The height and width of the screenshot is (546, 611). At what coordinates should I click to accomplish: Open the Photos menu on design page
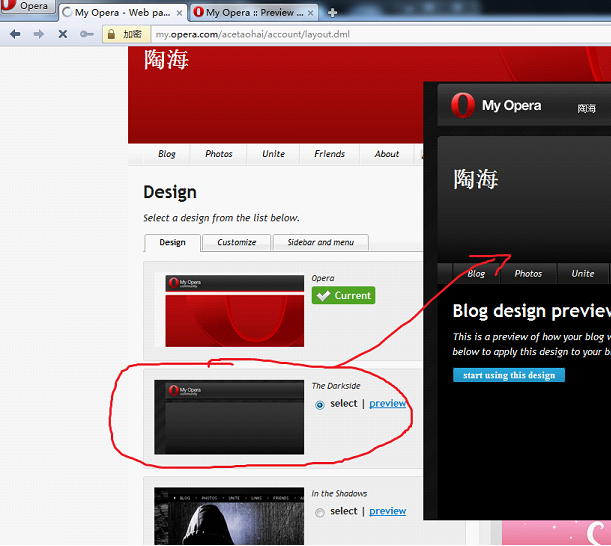(219, 154)
